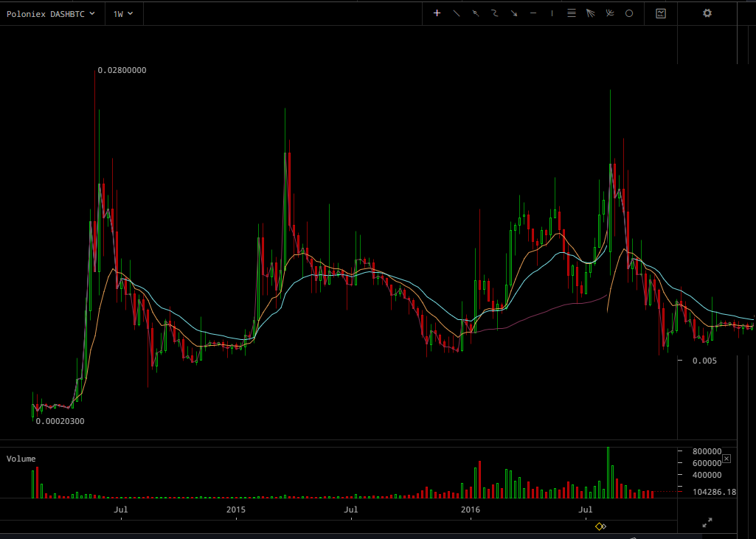Select the Fibonacci arcs tool
This screenshot has width=756, height=539.
pos(610,13)
